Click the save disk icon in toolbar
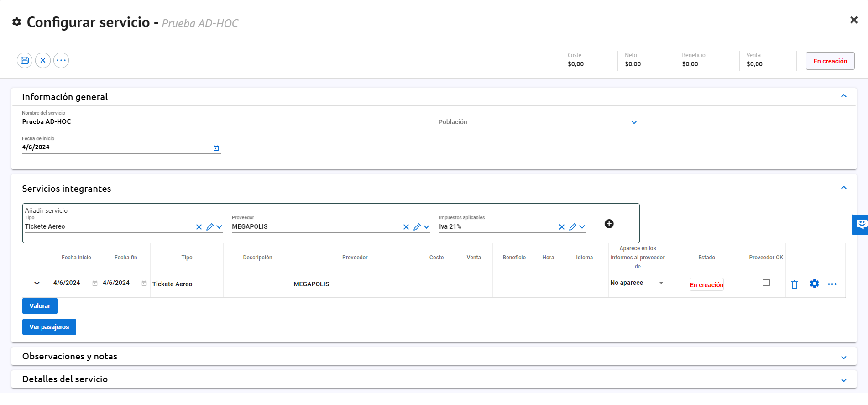Viewport: 868px width, 405px height. [x=25, y=60]
